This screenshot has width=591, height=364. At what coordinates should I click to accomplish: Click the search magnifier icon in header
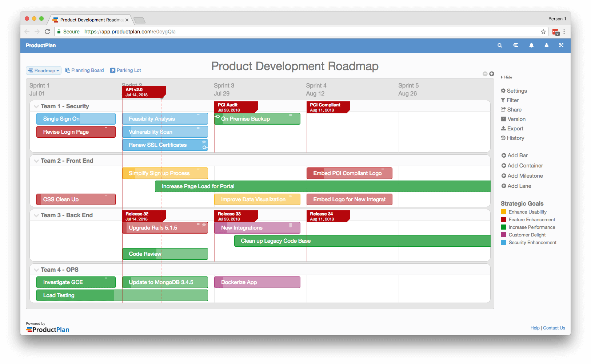[500, 45]
